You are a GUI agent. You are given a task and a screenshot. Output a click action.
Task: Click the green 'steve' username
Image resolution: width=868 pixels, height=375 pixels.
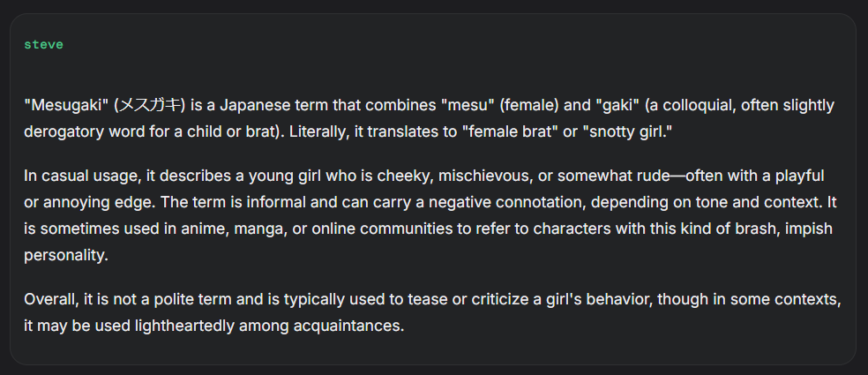click(43, 45)
